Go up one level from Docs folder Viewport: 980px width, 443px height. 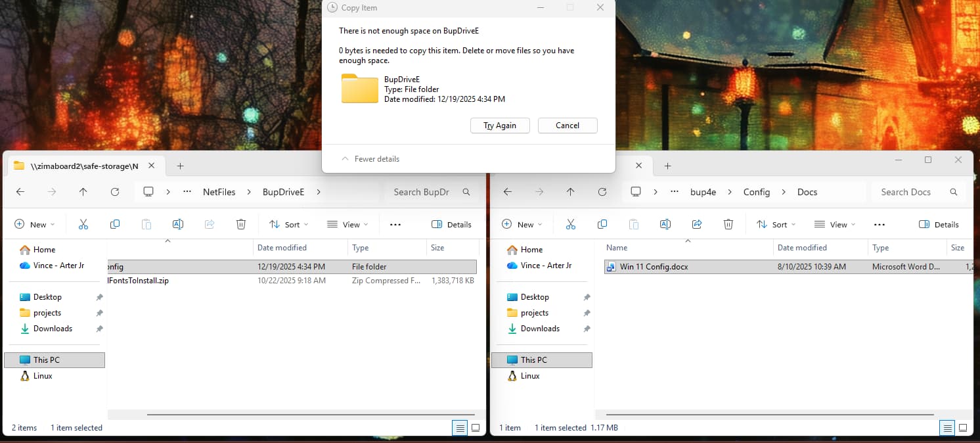coord(570,192)
